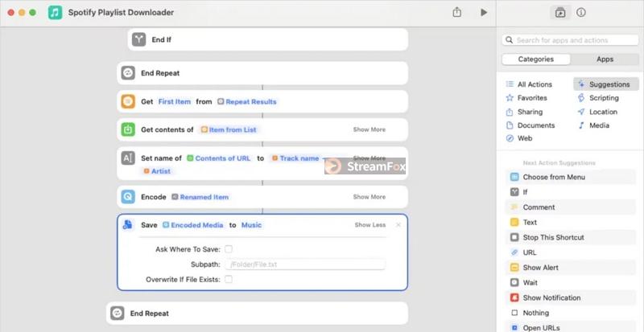Open the Documents category
644x332 pixels.
(x=530, y=125)
